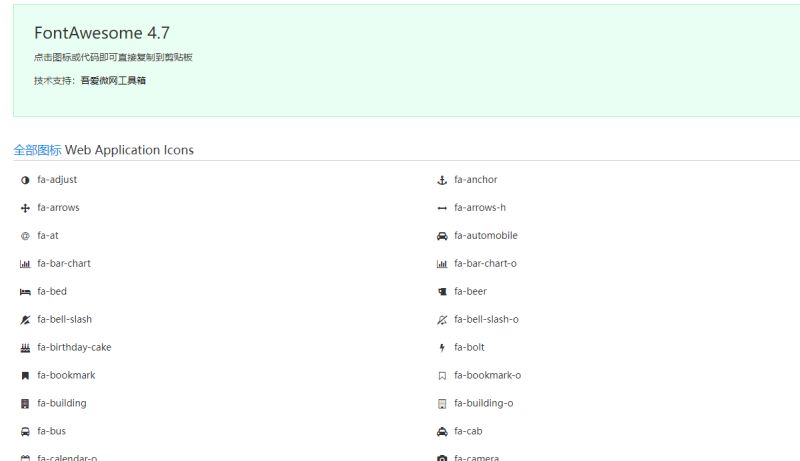The image size is (800, 461).
Task: Select the bar chart icon for fa-bar-chart
Action: 25,264
